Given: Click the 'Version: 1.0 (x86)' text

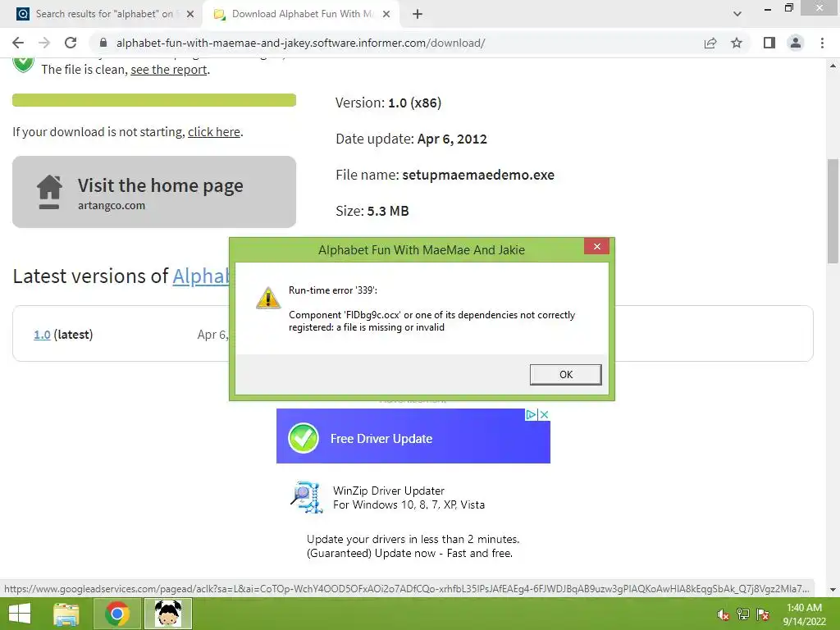Looking at the screenshot, I should tap(388, 103).
